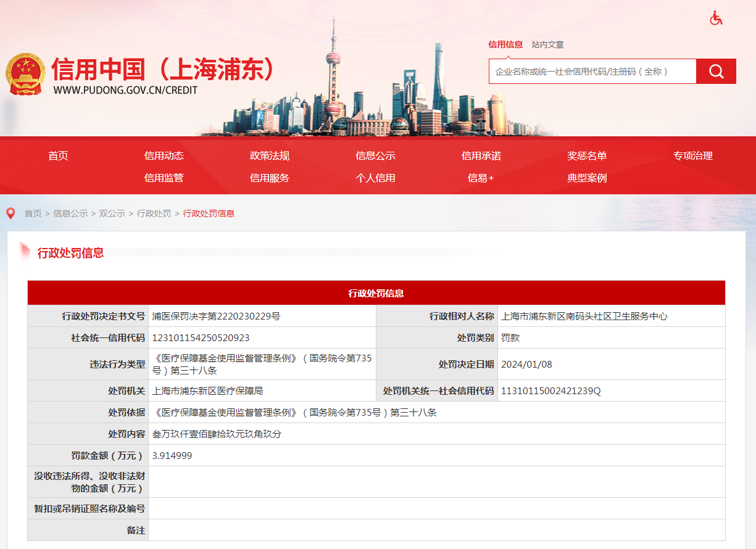Open the 信用承诺 menu item

click(481, 156)
